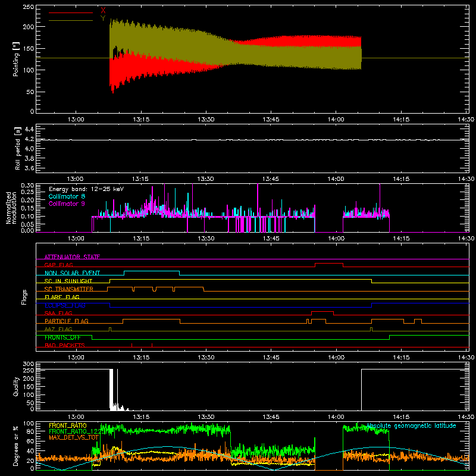Click the 13:30 tick below Roll period panel
This screenshot has height=476, width=476.
tap(205, 179)
